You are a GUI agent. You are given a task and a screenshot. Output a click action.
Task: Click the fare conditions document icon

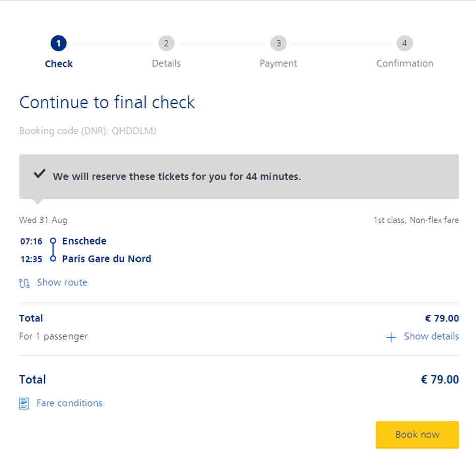tap(24, 404)
